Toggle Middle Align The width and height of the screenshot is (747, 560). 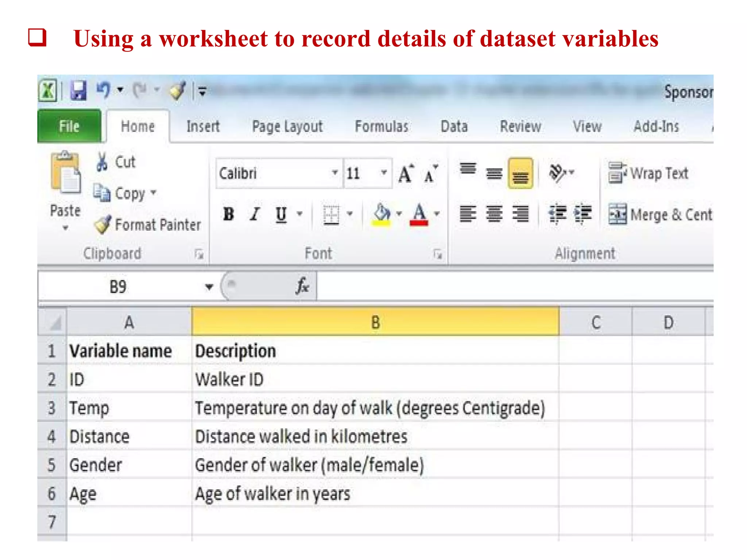pos(494,173)
